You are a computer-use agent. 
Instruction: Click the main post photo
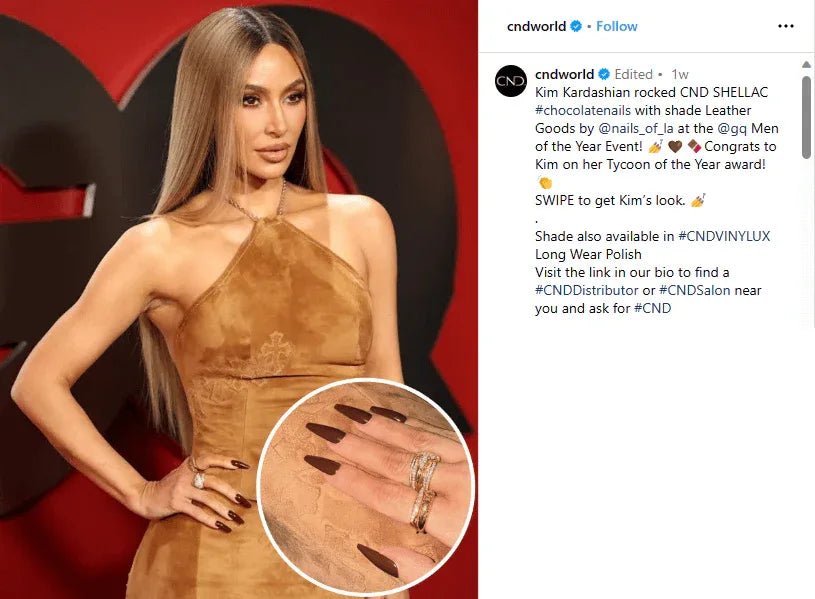pyautogui.click(x=239, y=300)
